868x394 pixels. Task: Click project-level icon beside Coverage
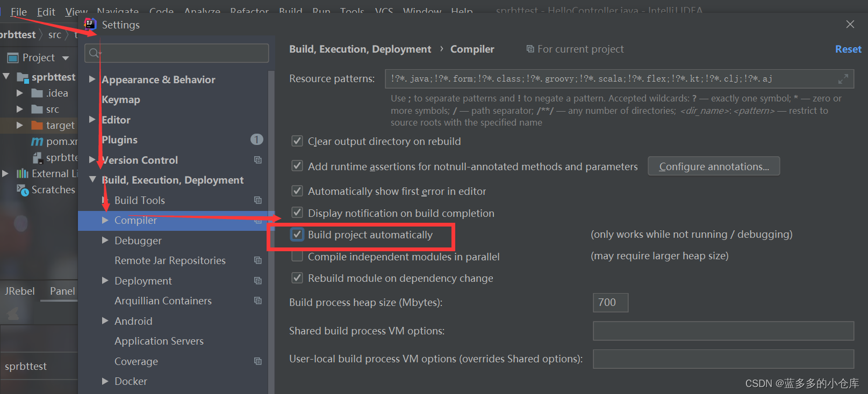(x=258, y=361)
